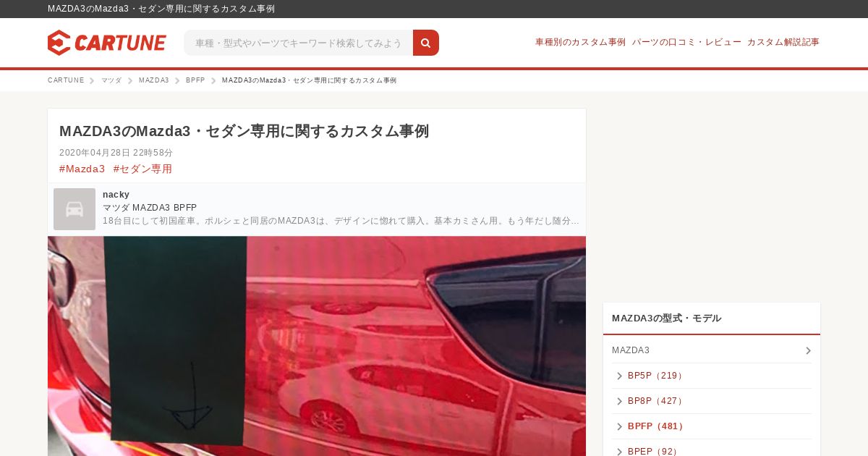Click chevron before BP8P
868x456 pixels.
619,401
